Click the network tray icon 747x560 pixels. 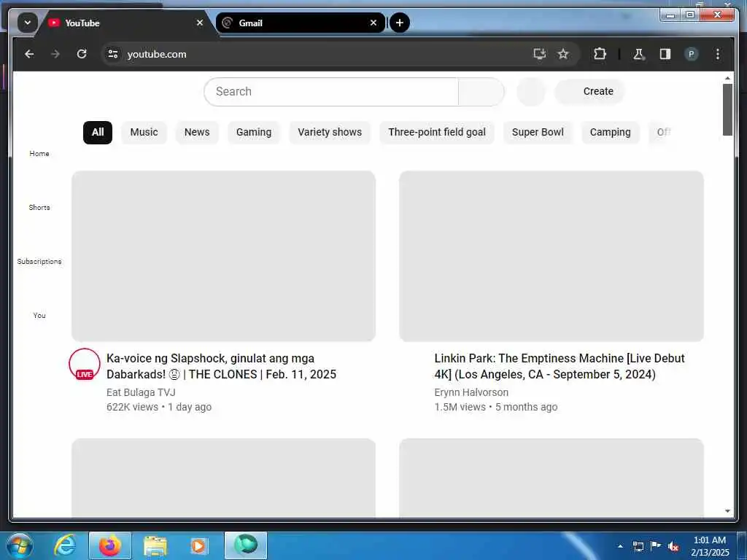tap(638, 547)
